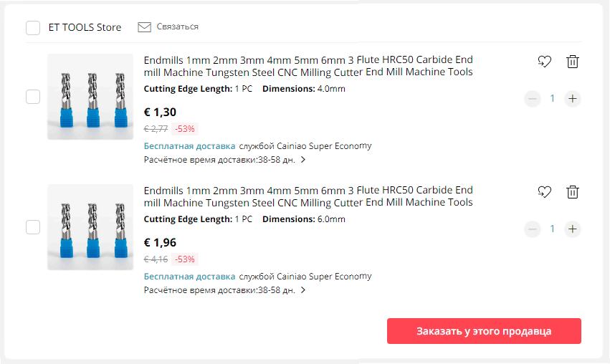Image resolution: width=610 pixels, height=364 pixels.
Task: Open the 4.0mm endmill product thumbnail
Action: click(90, 97)
